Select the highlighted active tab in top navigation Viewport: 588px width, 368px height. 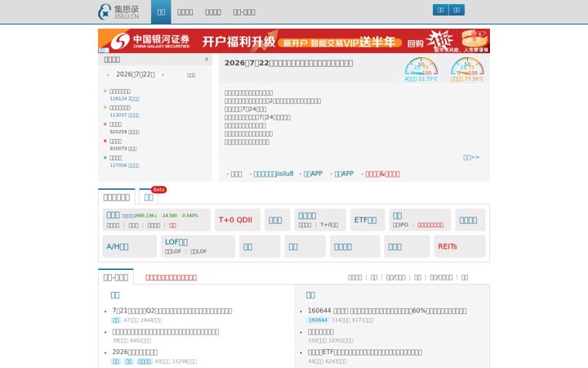click(x=161, y=12)
